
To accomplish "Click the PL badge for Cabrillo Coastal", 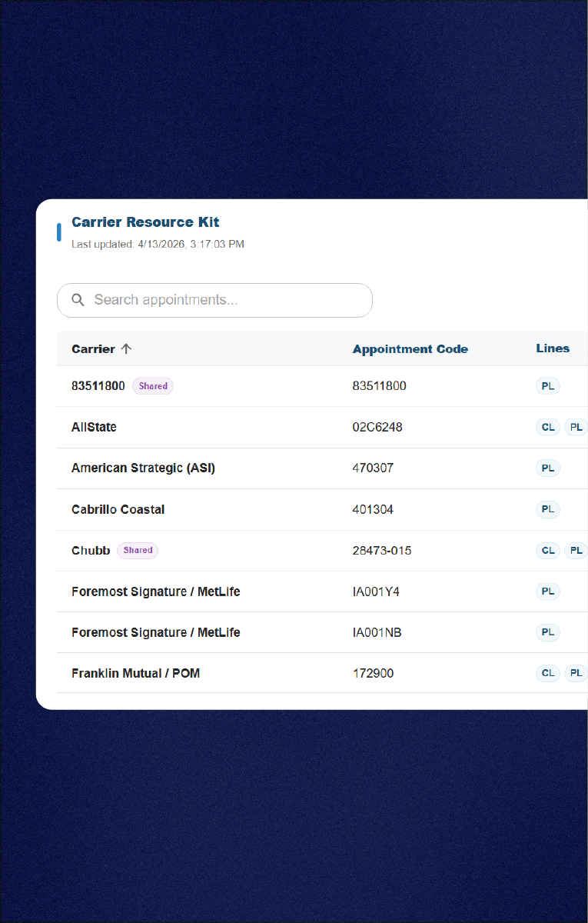I will [x=548, y=508].
